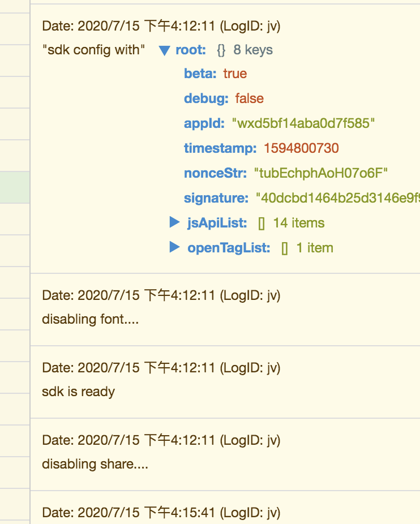Click the downward triangle beside root
420x524 pixels.
click(164, 50)
